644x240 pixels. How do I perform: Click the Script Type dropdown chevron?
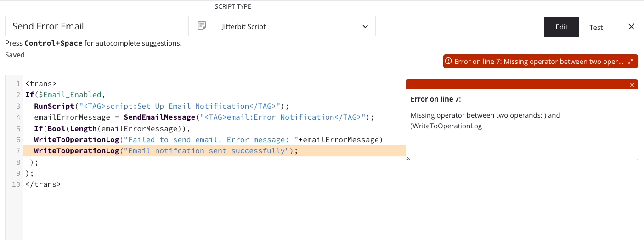point(365,26)
